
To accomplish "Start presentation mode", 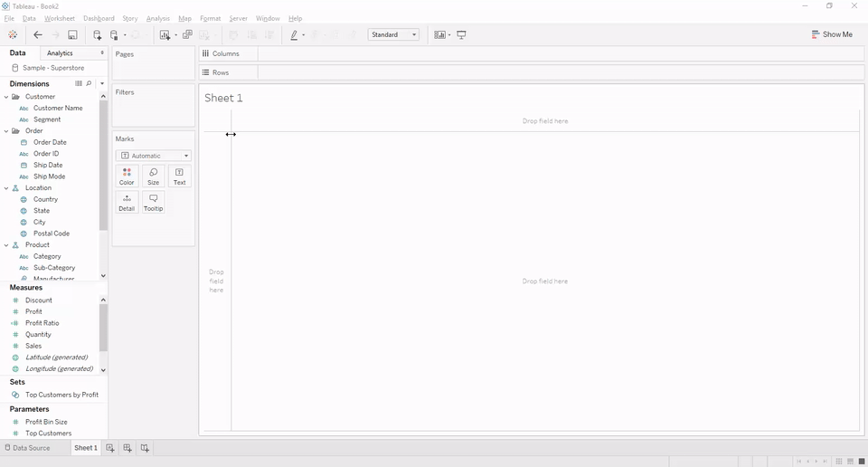I will [461, 35].
